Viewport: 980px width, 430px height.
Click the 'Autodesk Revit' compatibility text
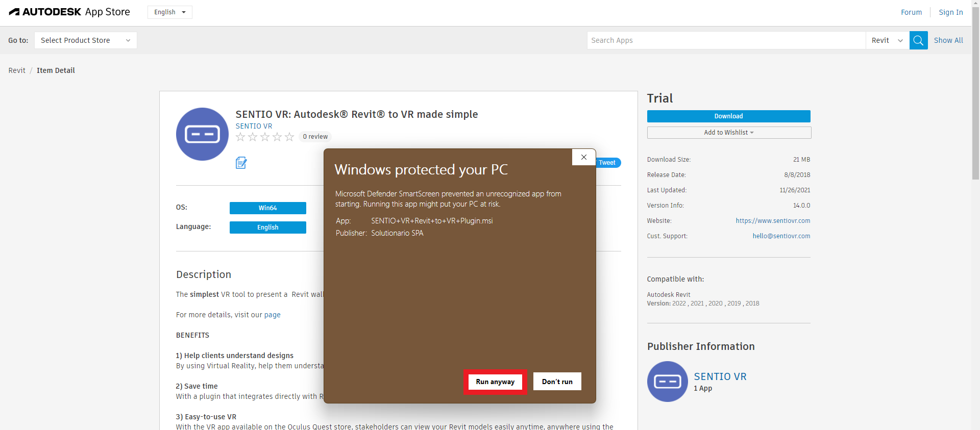click(x=669, y=295)
